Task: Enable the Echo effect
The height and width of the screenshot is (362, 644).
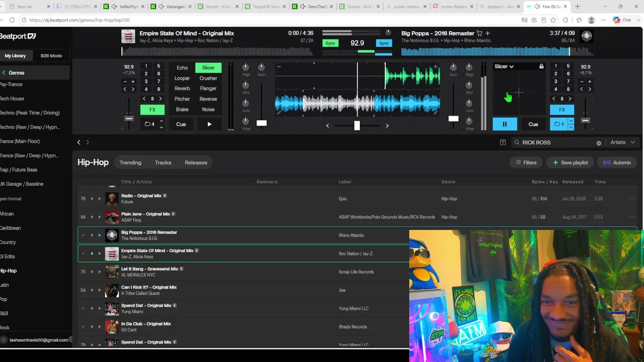Action: [182, 68]
